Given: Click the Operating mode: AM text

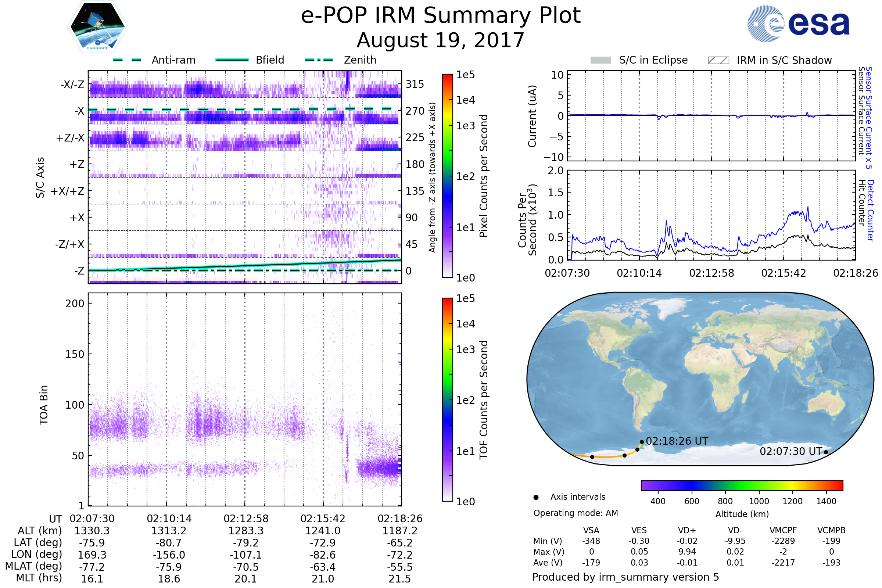Looking at the screenshot, I should 576,513.
